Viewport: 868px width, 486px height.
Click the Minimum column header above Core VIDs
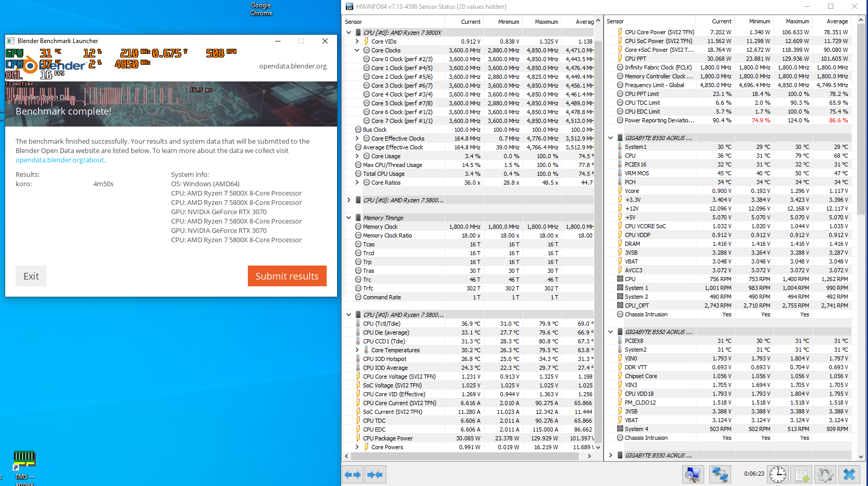(502, 22)
